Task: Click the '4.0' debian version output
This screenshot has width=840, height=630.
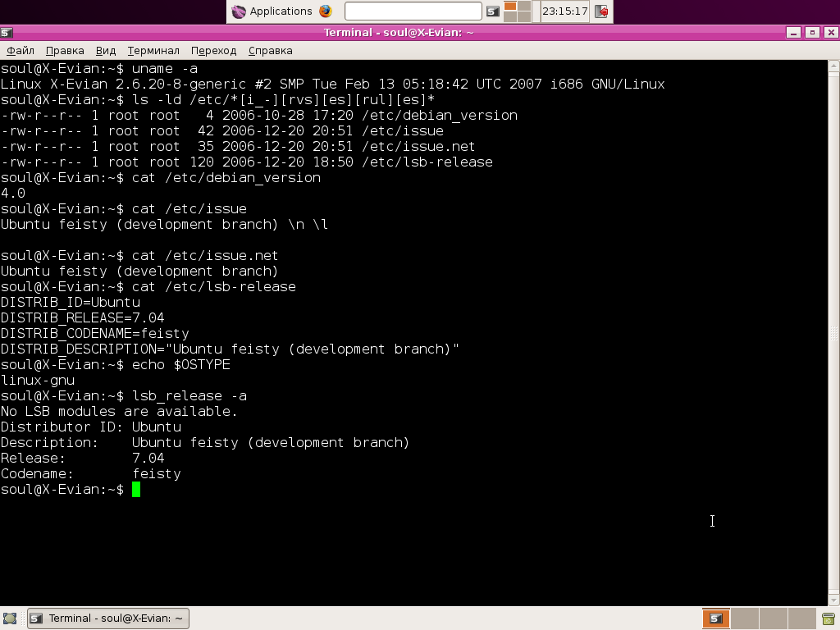Action: pos(13,193)
